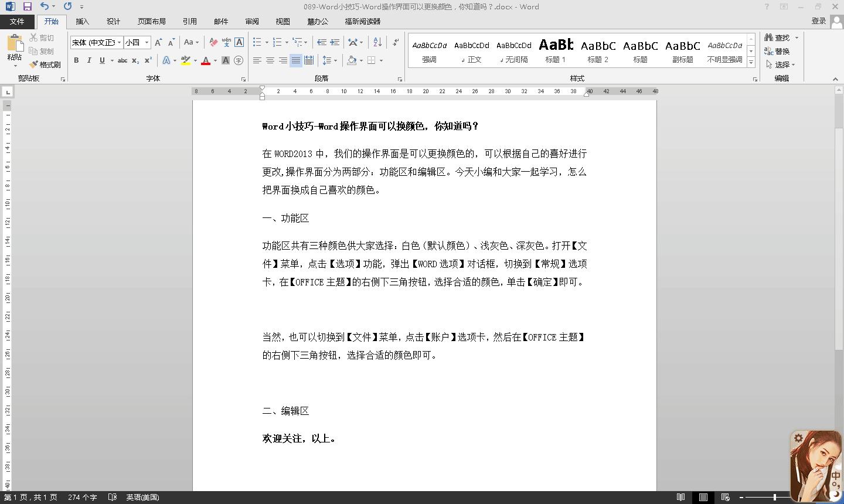Open the File (文件) tab
The image size is (844, 504).
(17, 21)
